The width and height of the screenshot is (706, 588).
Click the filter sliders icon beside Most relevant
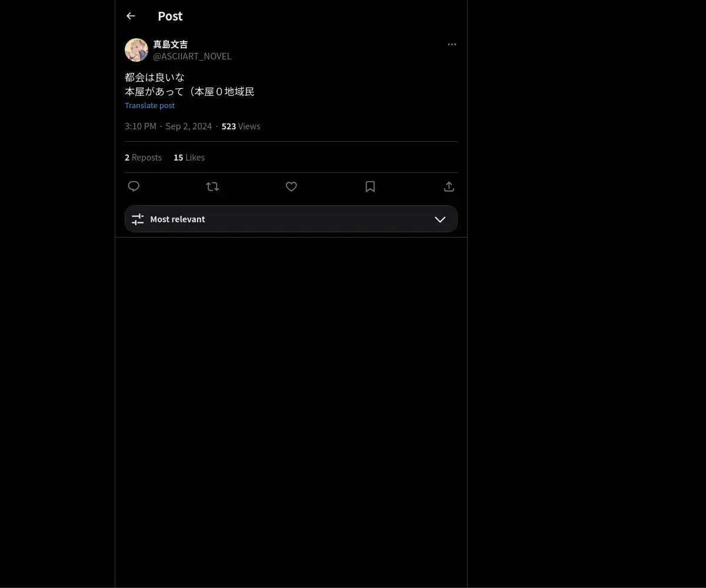pos(138,219)
